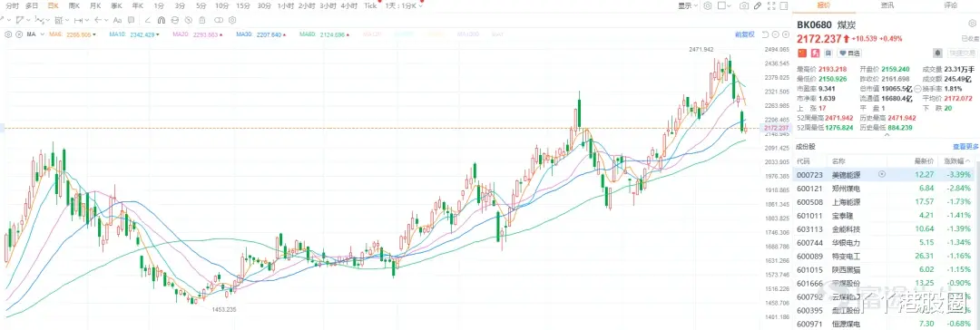
Task: Select the 000723 美锦能源 row
Action: click(x=884, y=174)
